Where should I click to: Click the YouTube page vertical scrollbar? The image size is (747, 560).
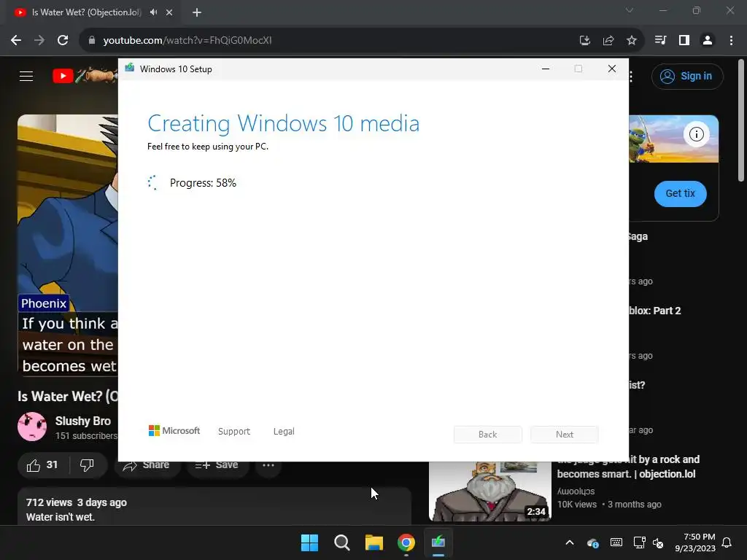click(741, 120)
